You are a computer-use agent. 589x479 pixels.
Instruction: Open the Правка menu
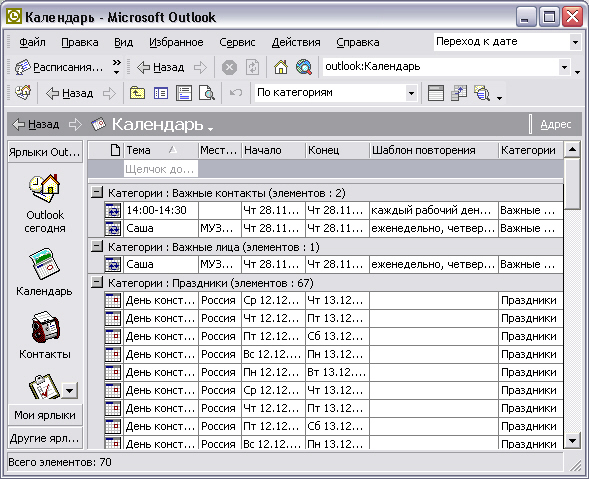tap(80, 42)
